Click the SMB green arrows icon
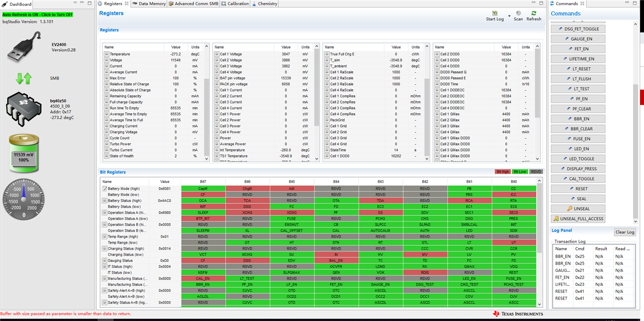 pyautogui.click(x=24, y=79)
